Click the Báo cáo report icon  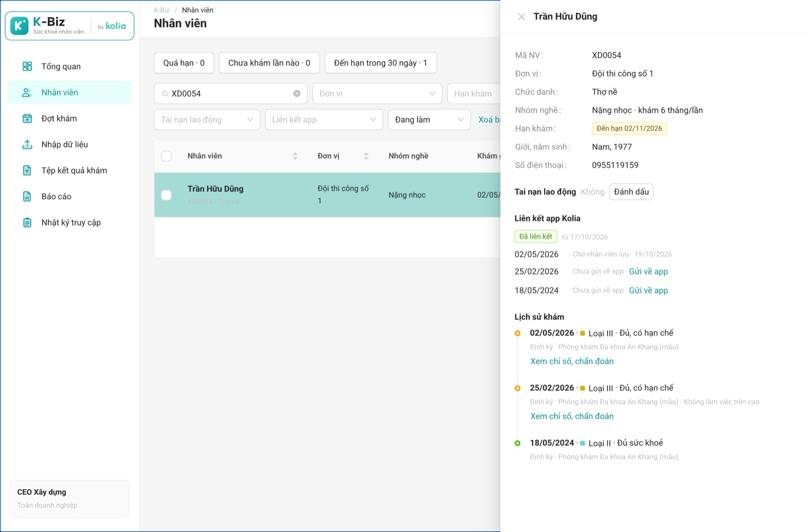(x=27, y=196)
